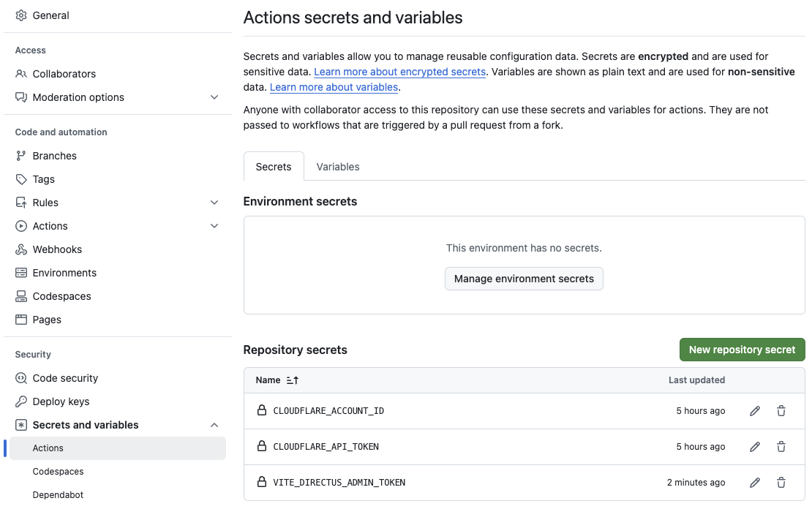
Task: Click the General settings gear icon
Action: 21,15
